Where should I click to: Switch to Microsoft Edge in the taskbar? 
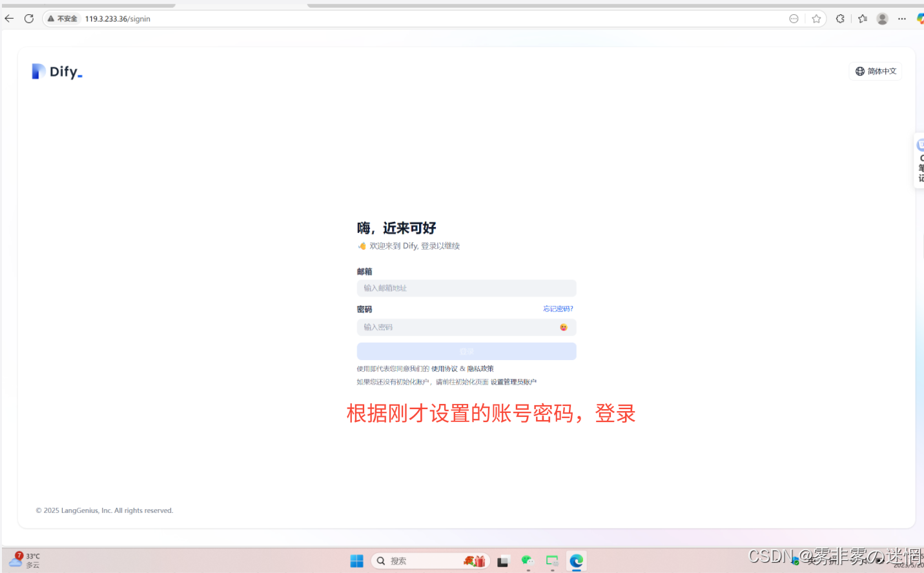pos(577,561)
